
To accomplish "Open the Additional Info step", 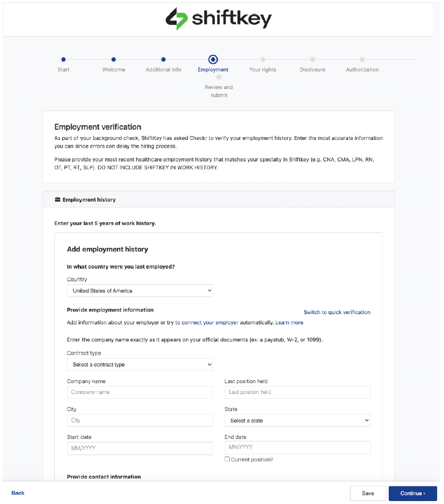I will (164, 60).
